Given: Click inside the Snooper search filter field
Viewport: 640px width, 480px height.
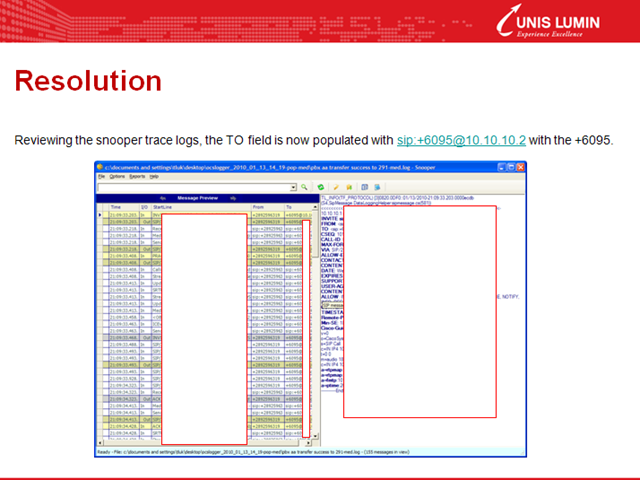Looking at the screenshot, I should coord(194,187).
